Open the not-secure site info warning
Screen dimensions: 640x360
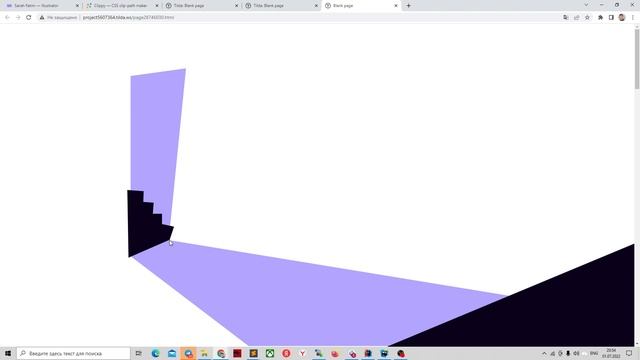(x=58, y=18)
